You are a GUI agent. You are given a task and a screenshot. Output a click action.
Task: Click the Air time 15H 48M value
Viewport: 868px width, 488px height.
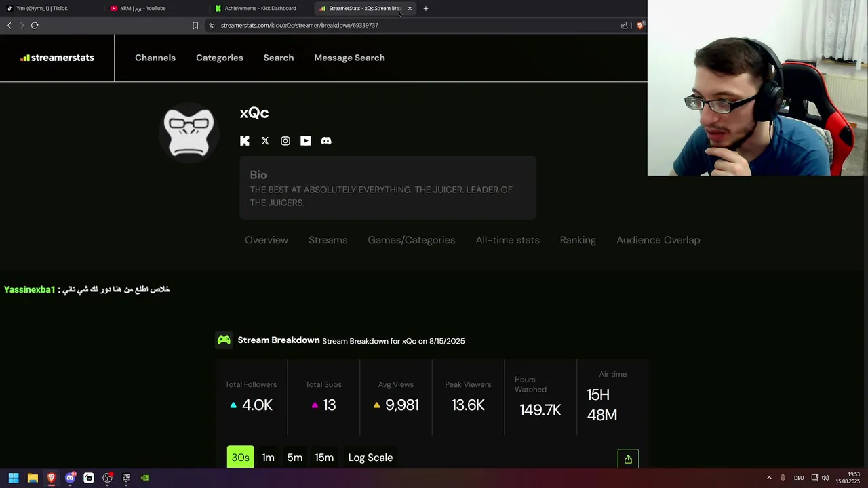pyautogui.click(x=602, y=405)
